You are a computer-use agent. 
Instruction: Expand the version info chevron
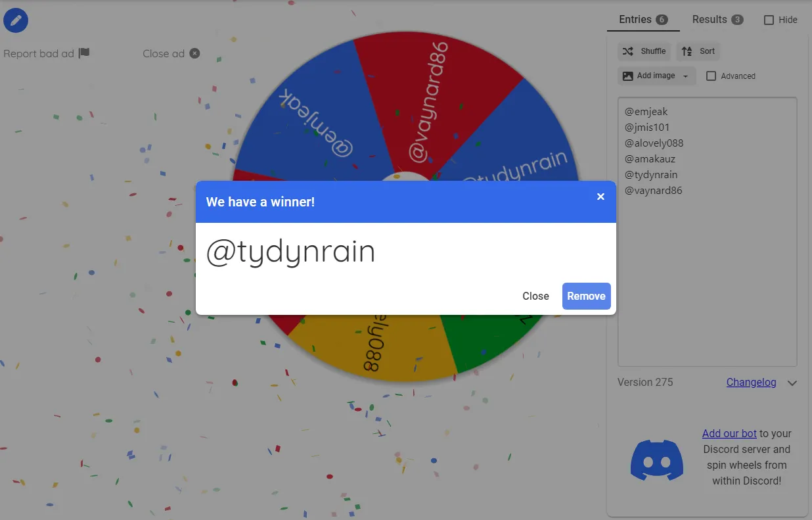pos(792,383)
